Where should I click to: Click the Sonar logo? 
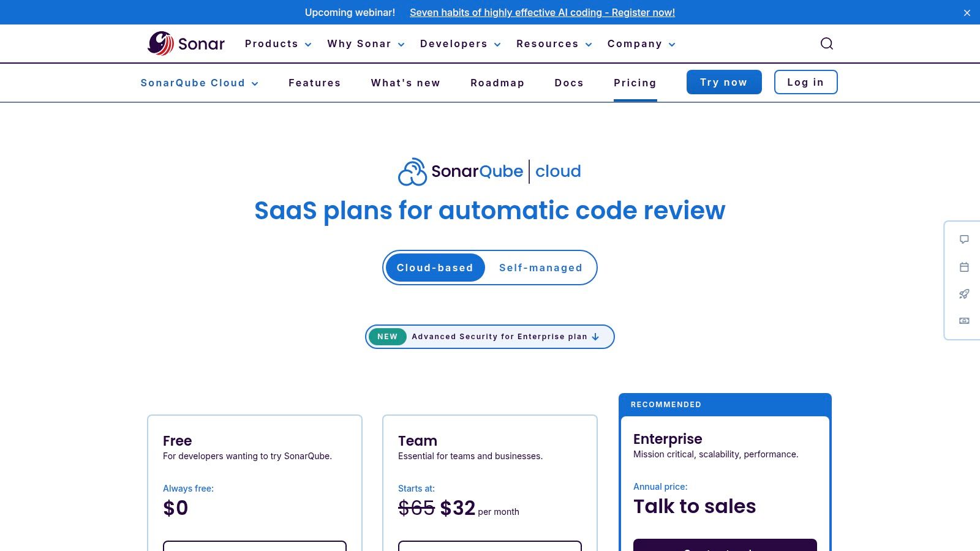pyautogui.click(x=186, y=43)
